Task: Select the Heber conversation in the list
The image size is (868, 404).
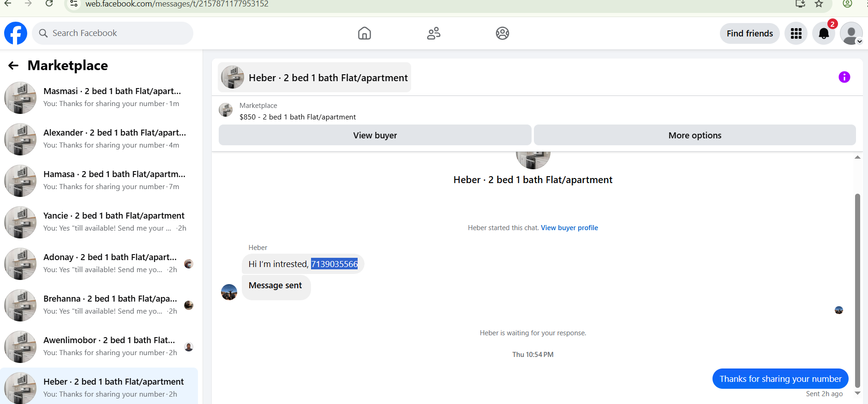Action: pos(99,386)
